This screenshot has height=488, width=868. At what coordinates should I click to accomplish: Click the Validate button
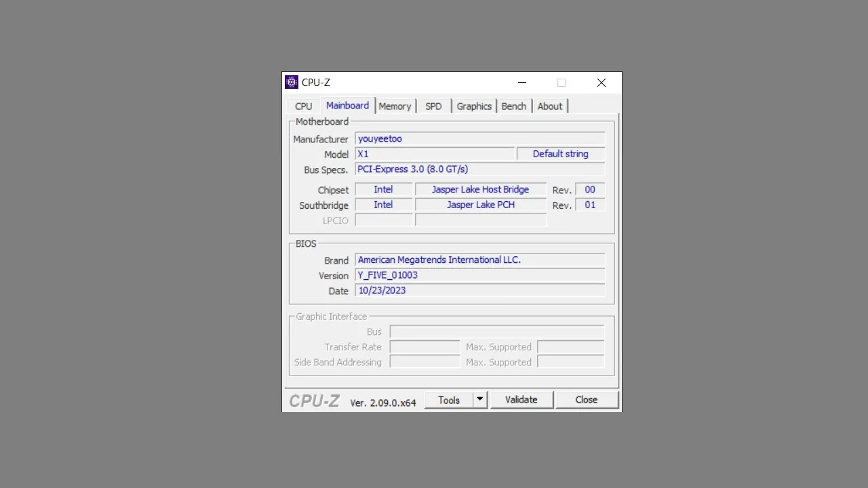tap(521, 399)
